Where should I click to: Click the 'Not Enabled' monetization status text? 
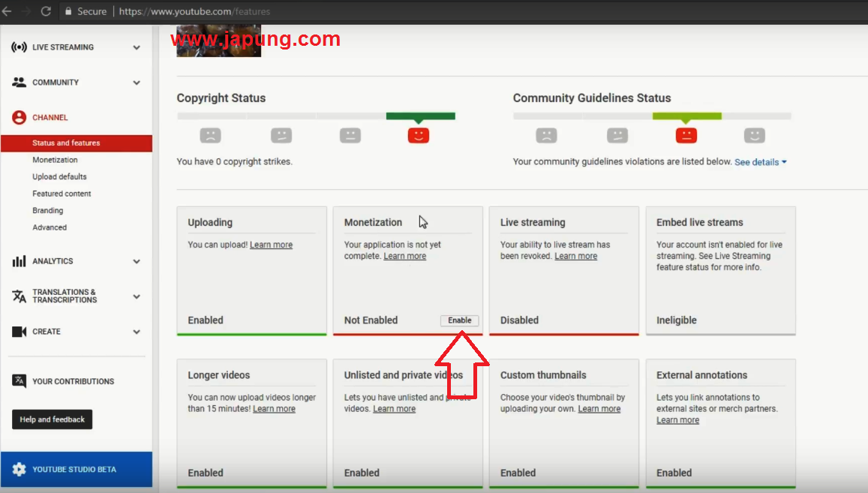pyautogui.click(x=371, y=320)
